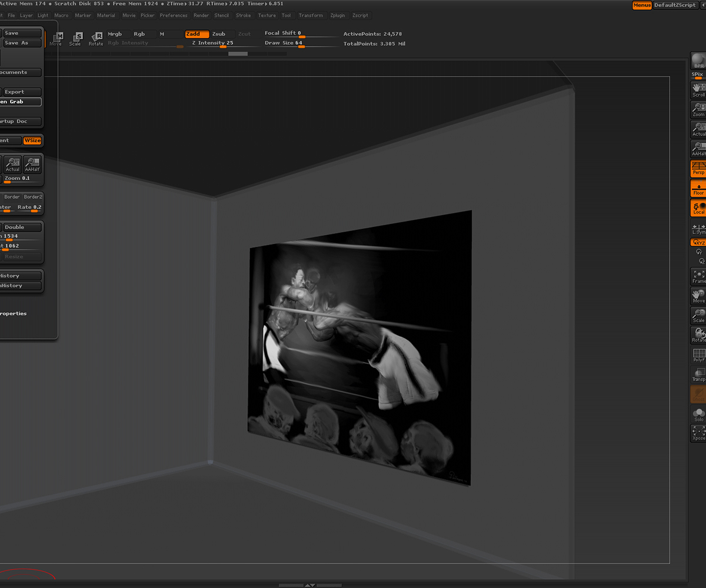This screenshot has height=588, width=706.
Task: Select the Scale mode in the top shelf
Action: point(75,39)
